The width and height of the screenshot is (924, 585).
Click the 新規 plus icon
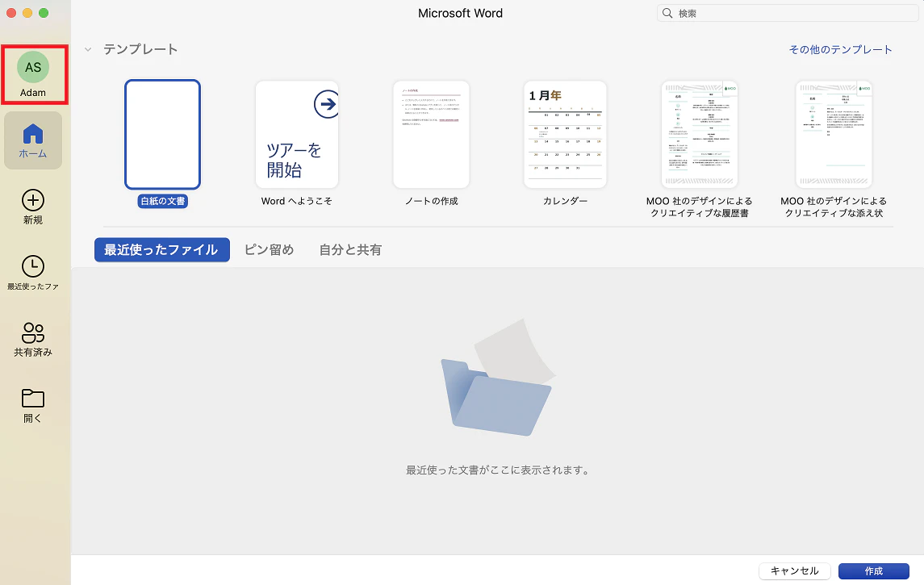(33, 200)
